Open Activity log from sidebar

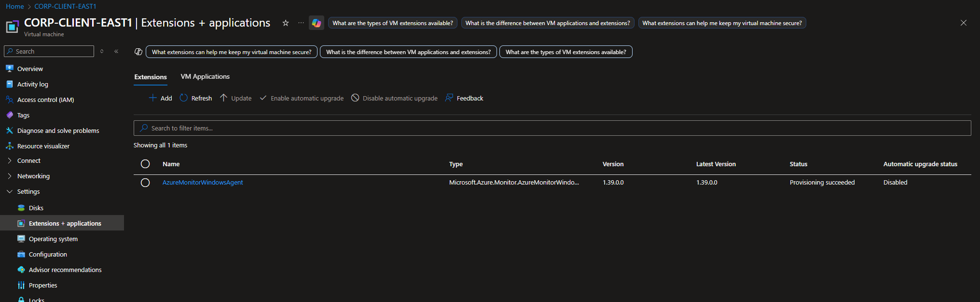click(x=33, y=84)
